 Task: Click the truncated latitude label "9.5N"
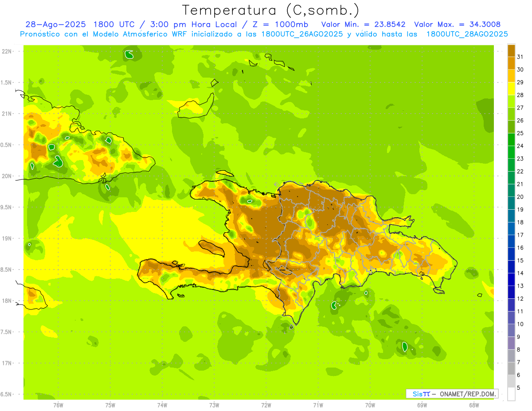click(6, 207)
